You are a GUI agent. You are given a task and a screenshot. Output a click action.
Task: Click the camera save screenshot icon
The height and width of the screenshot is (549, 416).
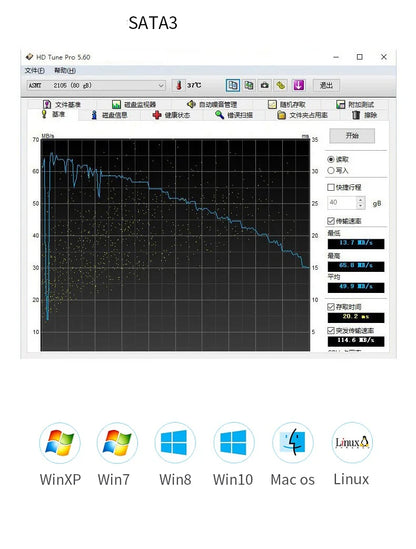point(265,85)
